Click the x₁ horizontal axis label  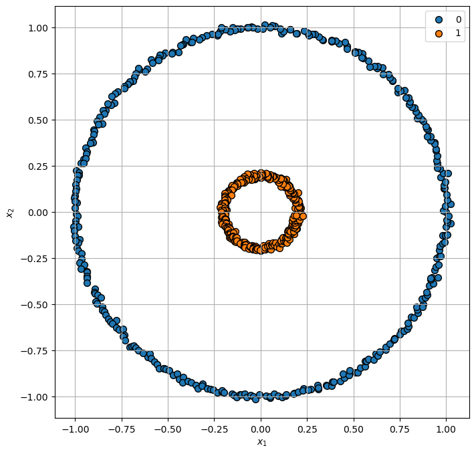coord(261,443)
